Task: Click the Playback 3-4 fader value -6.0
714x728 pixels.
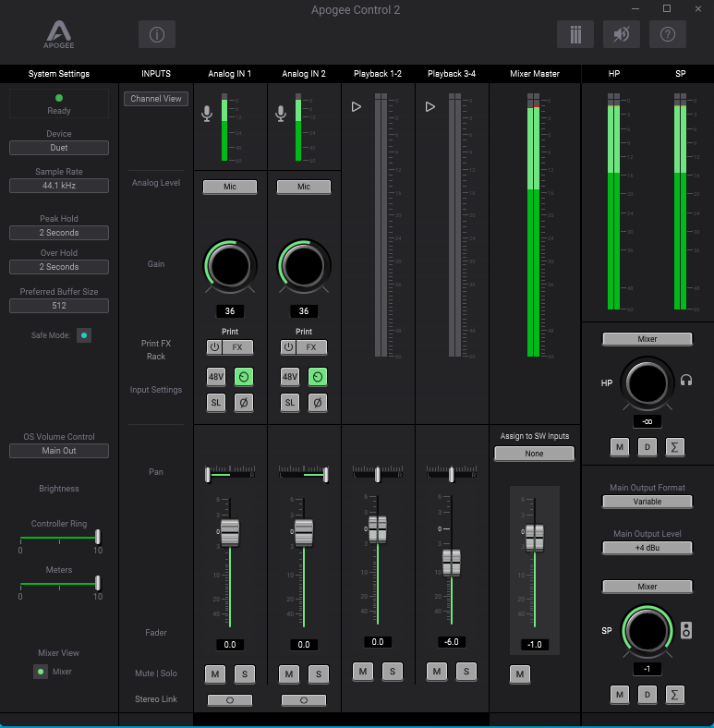Action: 452,642
